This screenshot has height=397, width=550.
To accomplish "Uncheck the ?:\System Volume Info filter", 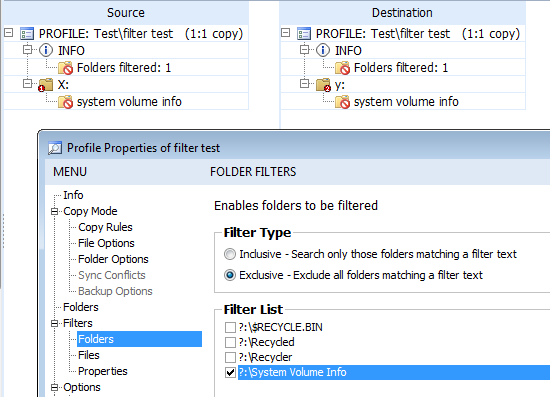I will 230,372.
